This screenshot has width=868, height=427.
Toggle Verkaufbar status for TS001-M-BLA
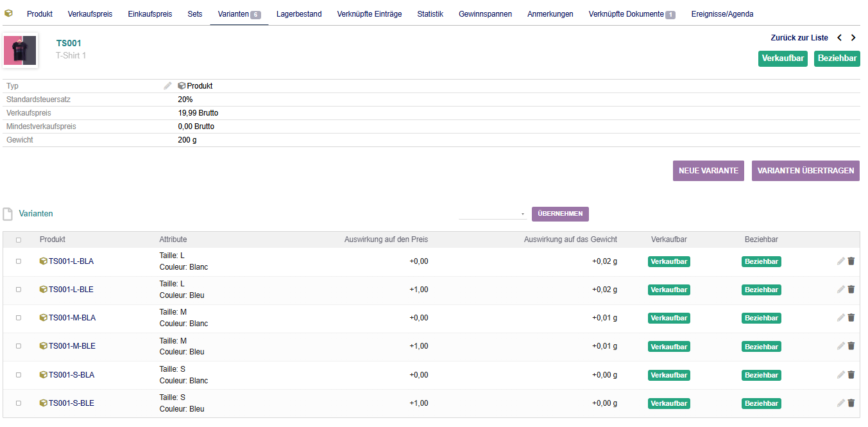(668, 318)
